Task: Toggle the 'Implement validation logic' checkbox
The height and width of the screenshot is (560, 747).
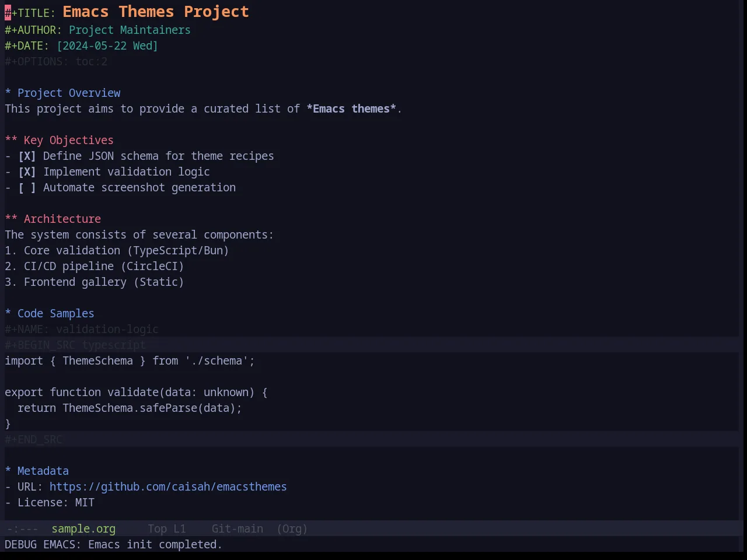Action: (x=27, y=172)
